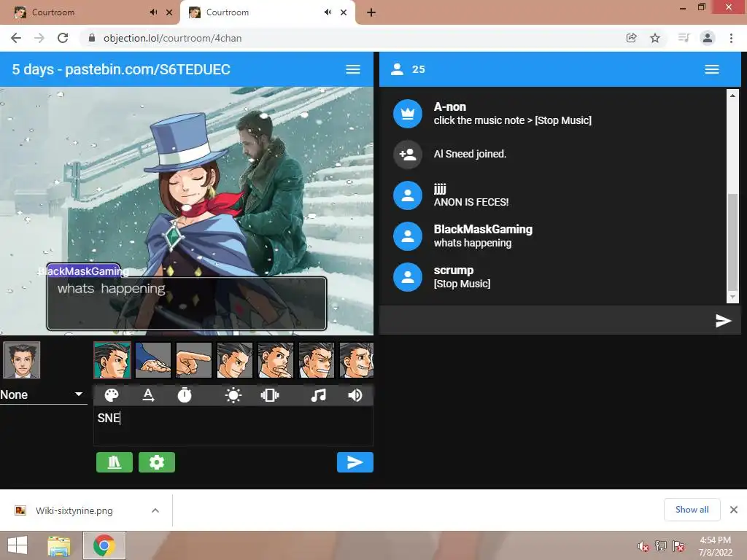Open the sound effects speaker icon
Viewport: 747px width, 560px height.
click(x=355, y=395)
